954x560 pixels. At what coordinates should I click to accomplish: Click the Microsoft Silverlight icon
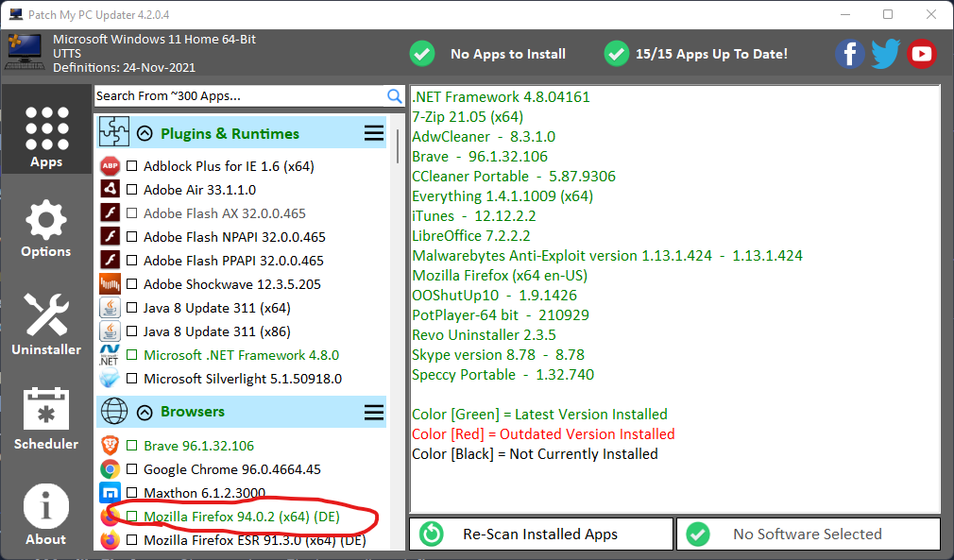(x=111, y=379)
